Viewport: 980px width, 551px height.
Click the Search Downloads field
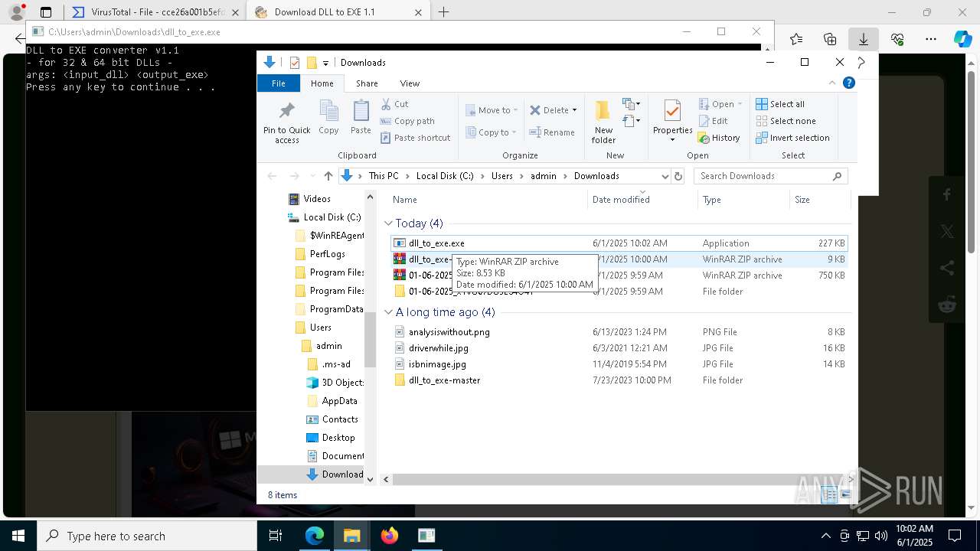pos(770,176)
